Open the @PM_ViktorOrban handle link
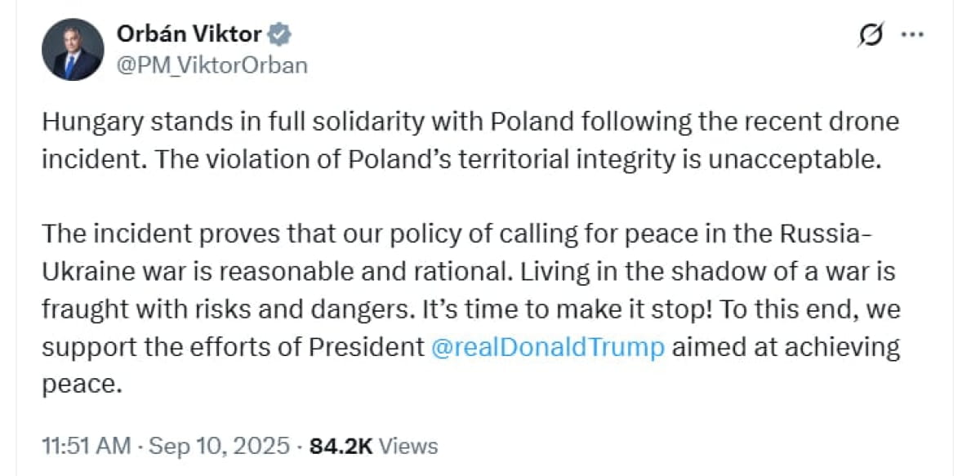The width and height of the screenshot is (980, 476). click(212, 65)
